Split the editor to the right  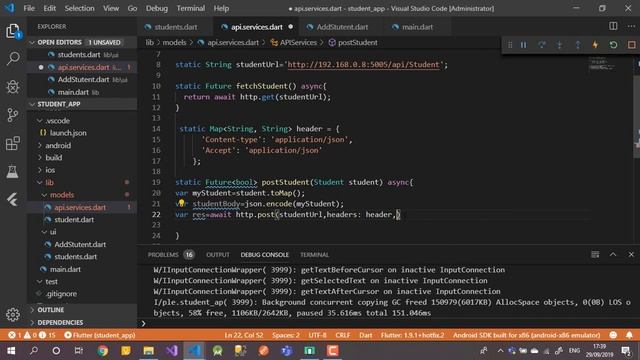613,26
